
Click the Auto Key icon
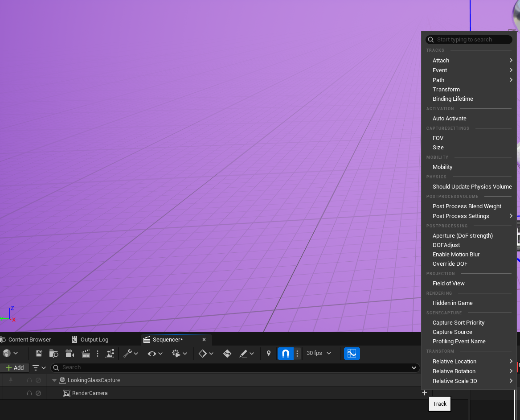(227, 354)
